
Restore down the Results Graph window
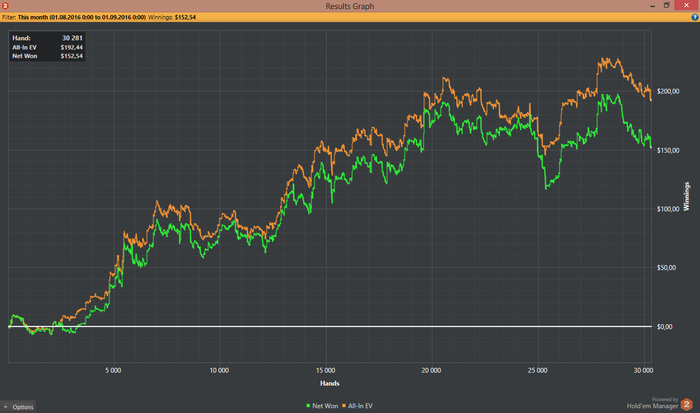(667, 5)
